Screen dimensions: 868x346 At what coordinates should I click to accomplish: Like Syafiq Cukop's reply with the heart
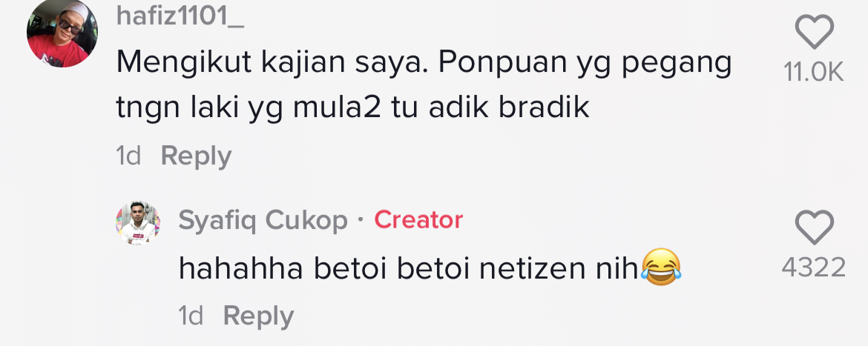[x=814, y=227]
